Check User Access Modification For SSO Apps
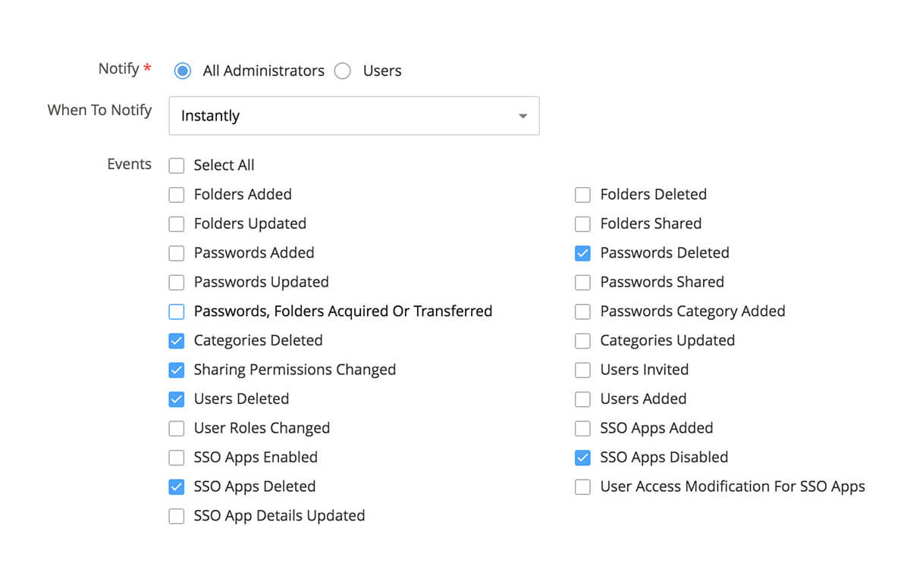This screenshot has width=910, height=588. tap(582, 487)
